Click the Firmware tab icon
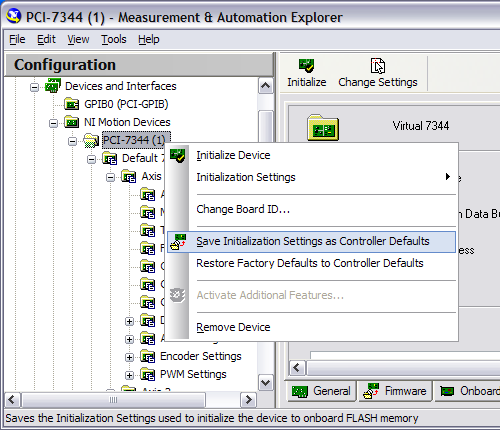Image resolution: width=500 pixels, height=430 pixels. (371, 391)
